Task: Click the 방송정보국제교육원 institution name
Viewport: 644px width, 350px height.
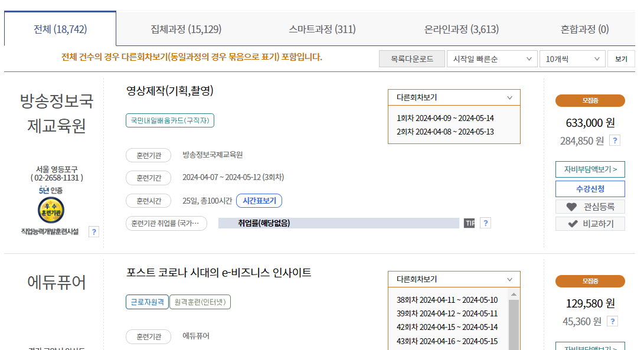Action: 57,113
